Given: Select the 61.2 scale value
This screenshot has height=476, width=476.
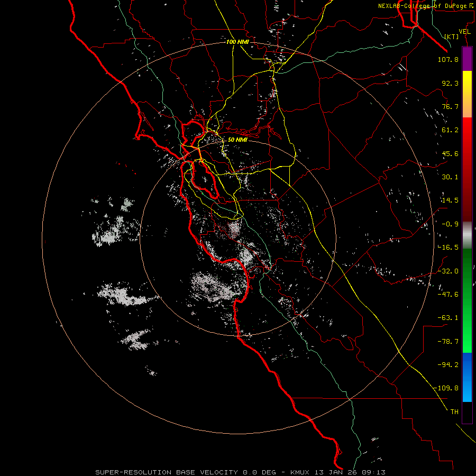Looking at the screenshot, I should [x=450, y=130].
